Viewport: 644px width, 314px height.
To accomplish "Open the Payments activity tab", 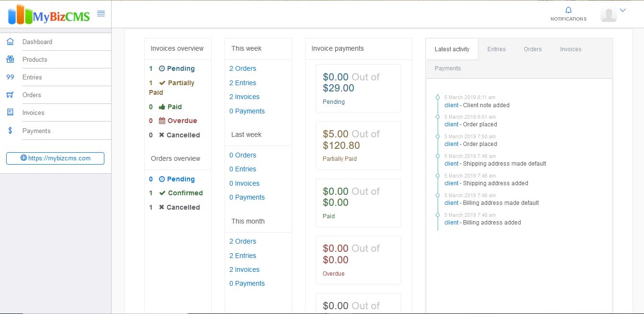I will tap(448, 68).
